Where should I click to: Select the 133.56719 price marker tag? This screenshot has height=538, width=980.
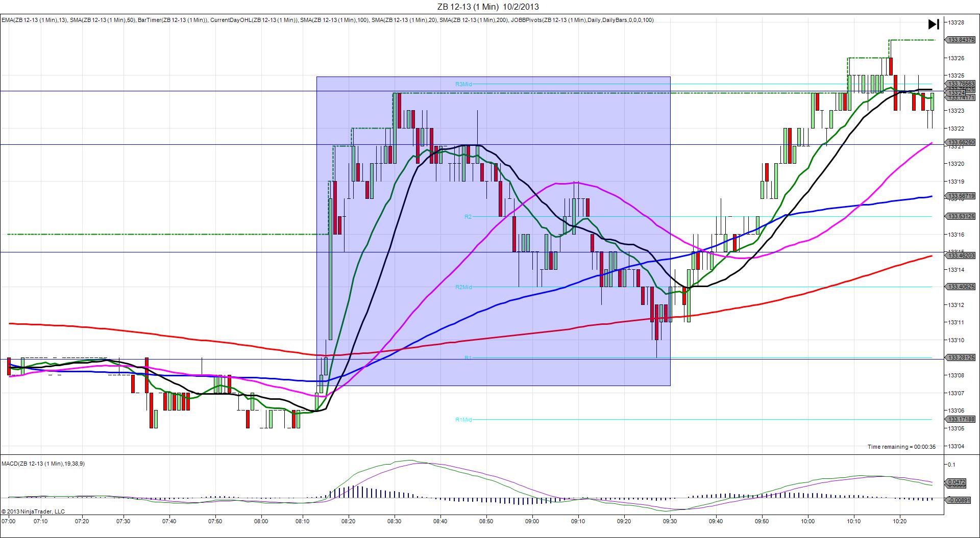click(960, 196)
